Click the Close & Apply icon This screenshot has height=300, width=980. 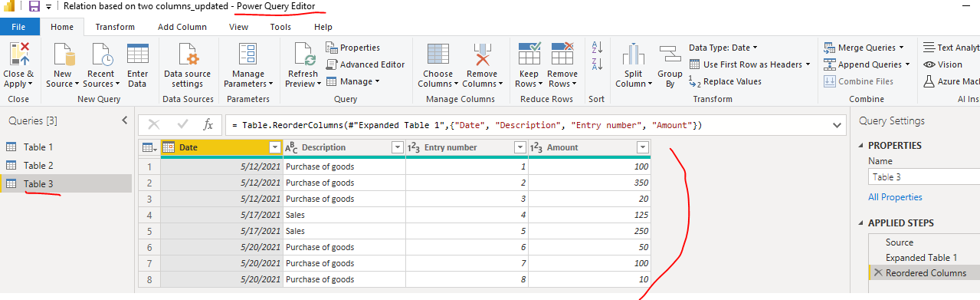(x=18, y=54)
